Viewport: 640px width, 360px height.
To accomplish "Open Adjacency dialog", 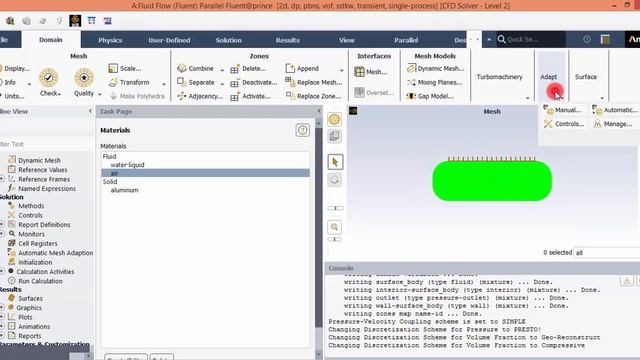I will coord(200,96).
